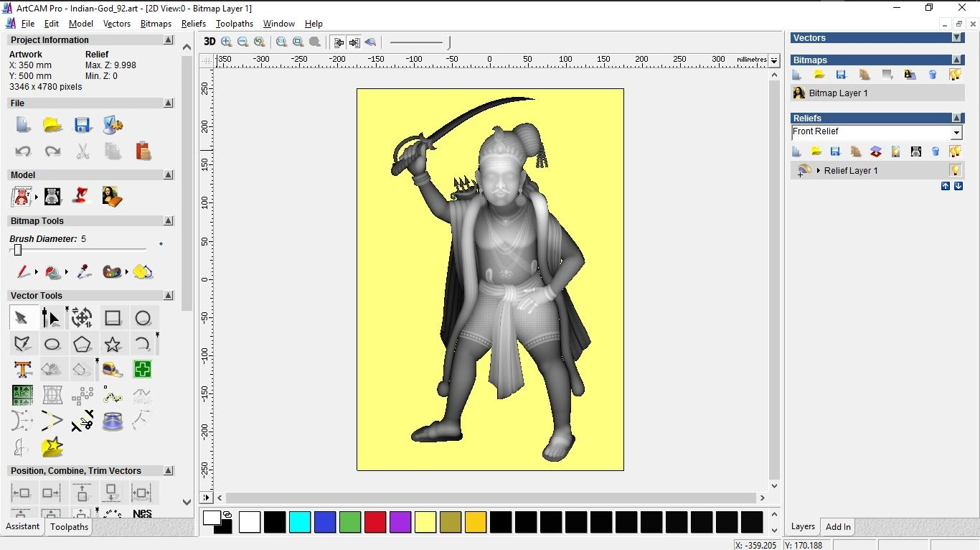Screen dimensions: 980x550
Task: Switch to the Add In tab
Action: [x=837, y=527]
